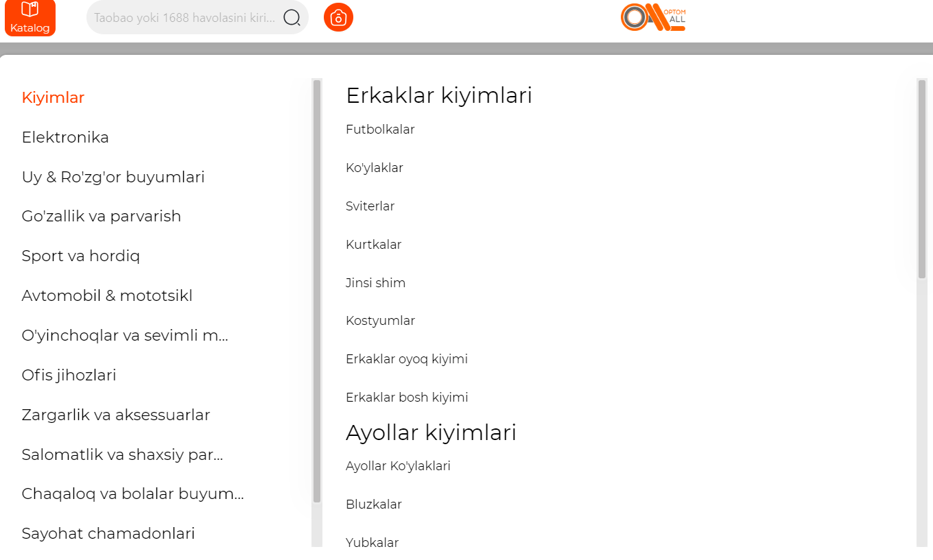Open the Futbolkalar subcategory link
This screenshot has height=560, width=933.
380,130
